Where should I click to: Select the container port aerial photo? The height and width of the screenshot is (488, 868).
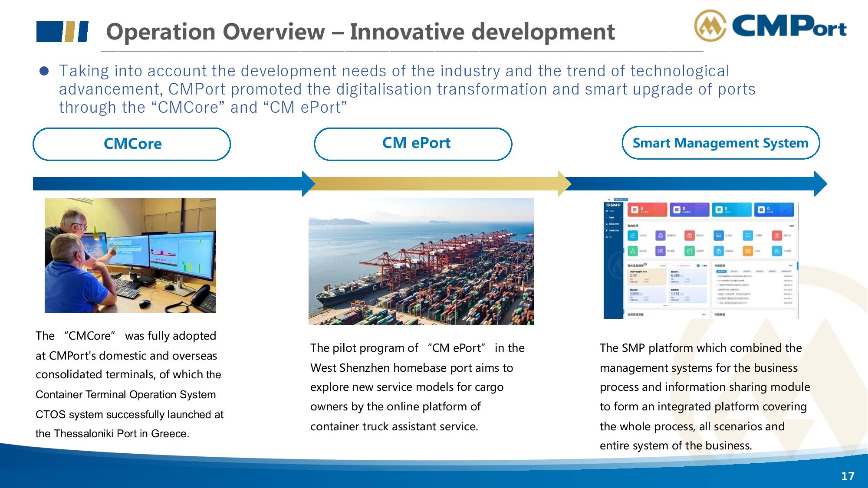pos(421,262)
